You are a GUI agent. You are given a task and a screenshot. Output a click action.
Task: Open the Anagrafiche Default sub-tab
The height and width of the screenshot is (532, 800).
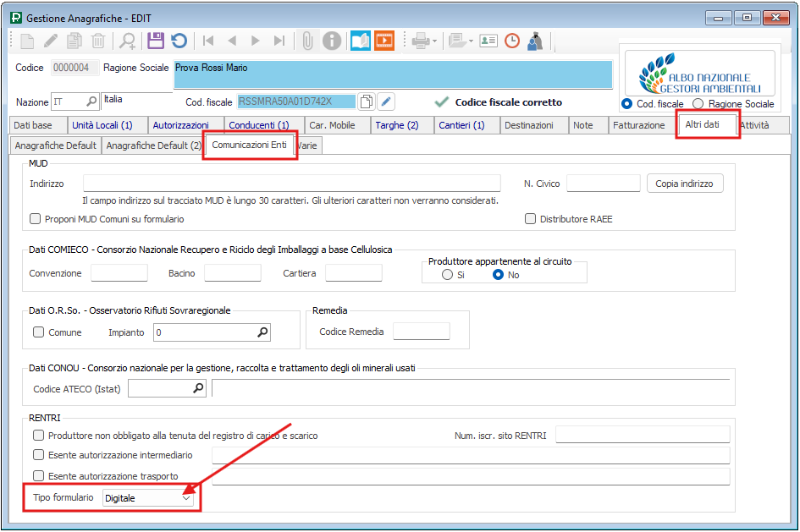pyautogui.click(x=56, y=145)
